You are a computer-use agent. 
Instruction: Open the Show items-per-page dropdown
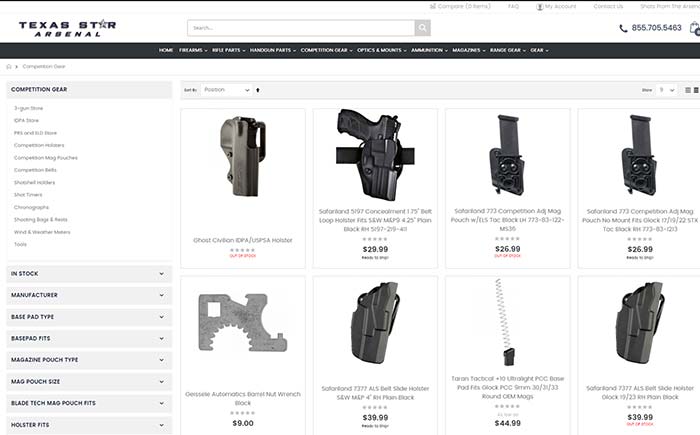(667, 90)
